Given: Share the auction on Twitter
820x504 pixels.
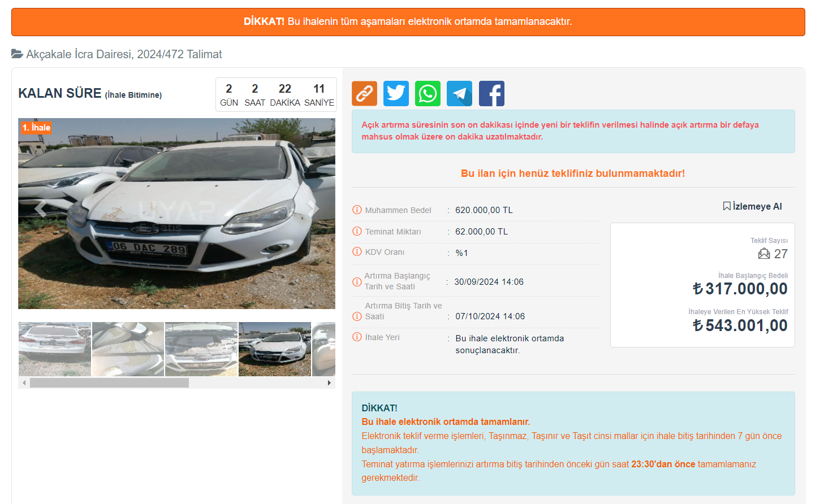Looking at the screenshot, I should (x=396, y=93).
